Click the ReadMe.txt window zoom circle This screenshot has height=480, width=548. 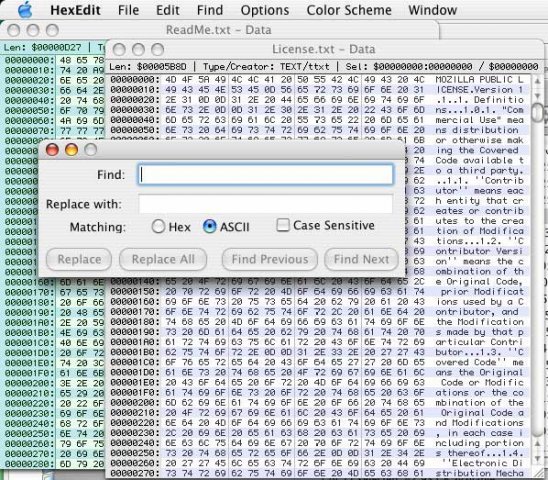point(52,30)
